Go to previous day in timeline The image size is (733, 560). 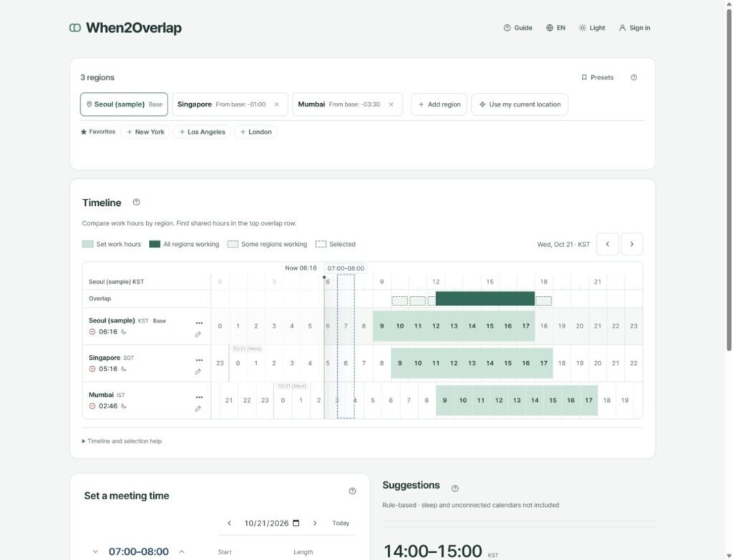click(608, 244)
